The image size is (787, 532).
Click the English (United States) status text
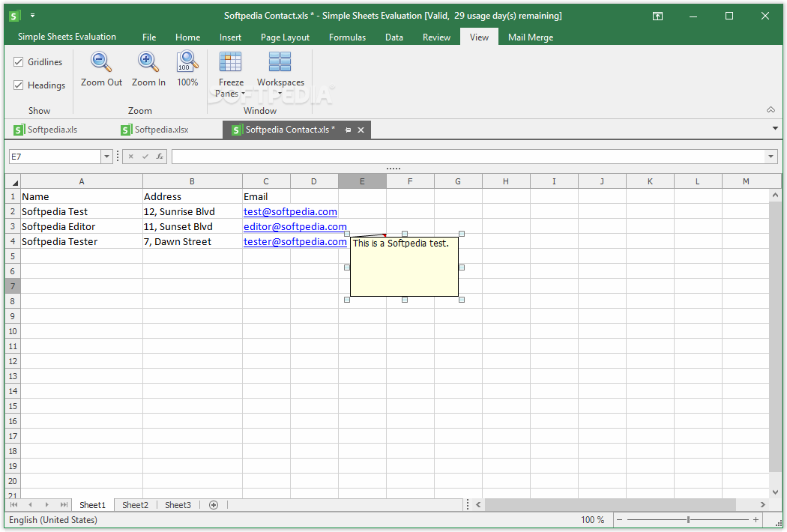[53, 520]
